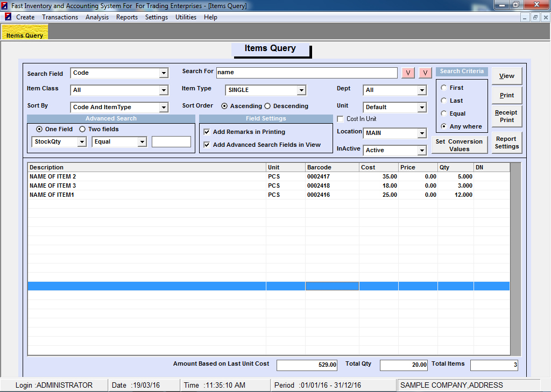This screenshot has height=392, width=551.
Task: Click the inner window minimize button
Action: click(526, 17)
